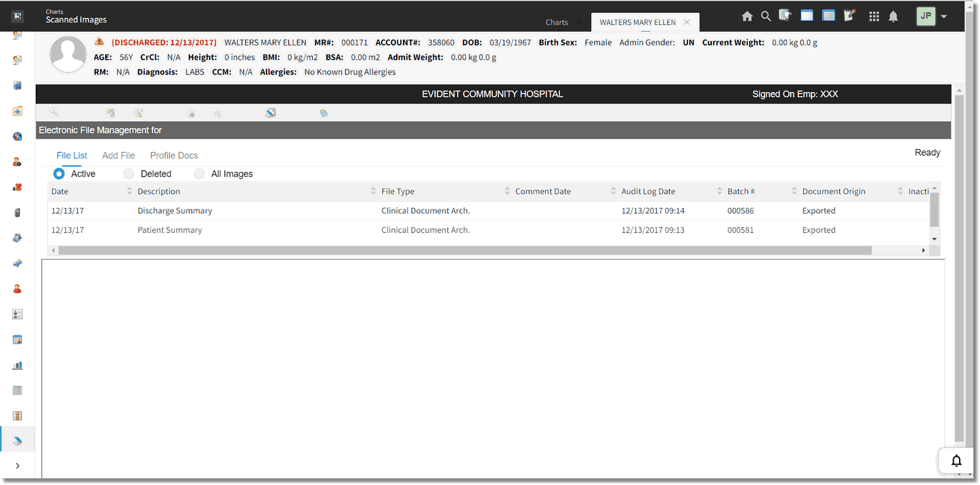Click the horizontal scrollbar of file list
The image size is (980, 485).
point(465,251)
